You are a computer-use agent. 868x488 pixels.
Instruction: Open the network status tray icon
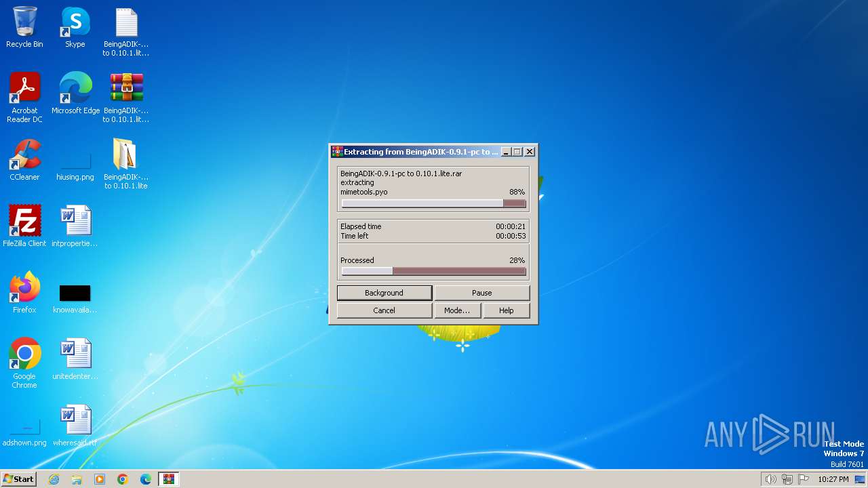[787, 479]
